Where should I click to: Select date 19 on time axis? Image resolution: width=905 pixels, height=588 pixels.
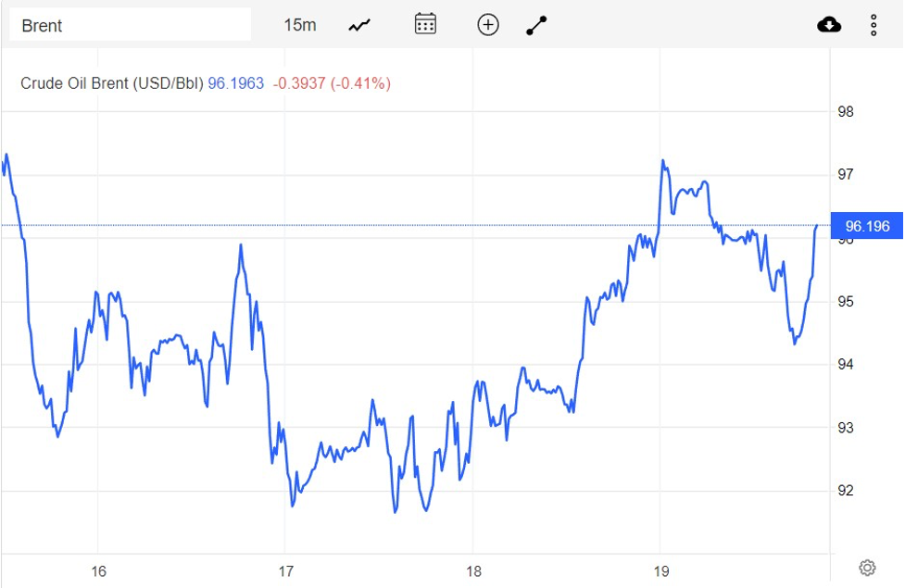pos(660,571)
